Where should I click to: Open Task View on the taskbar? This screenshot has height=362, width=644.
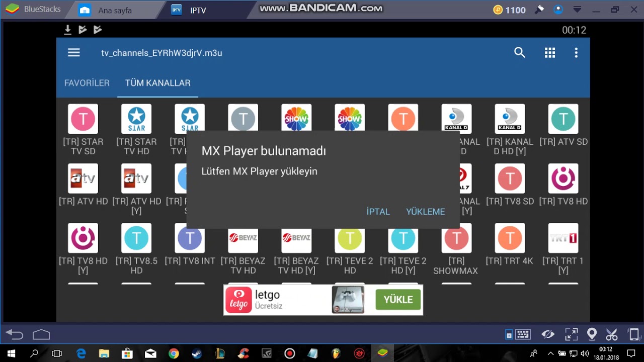(x=57, y=353)
